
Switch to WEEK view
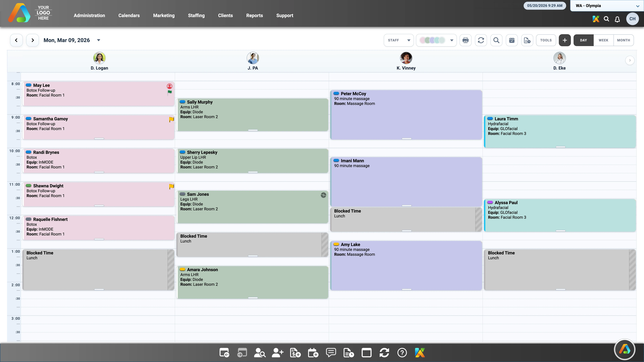(x=603, y=40)
